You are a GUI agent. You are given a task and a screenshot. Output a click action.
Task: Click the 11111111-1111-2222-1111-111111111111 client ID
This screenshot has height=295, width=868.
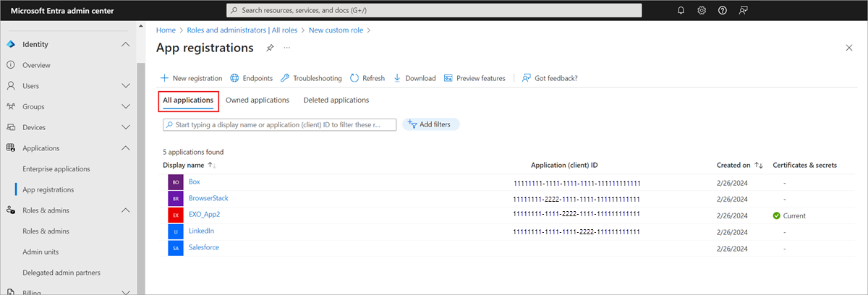pos(576,215)
